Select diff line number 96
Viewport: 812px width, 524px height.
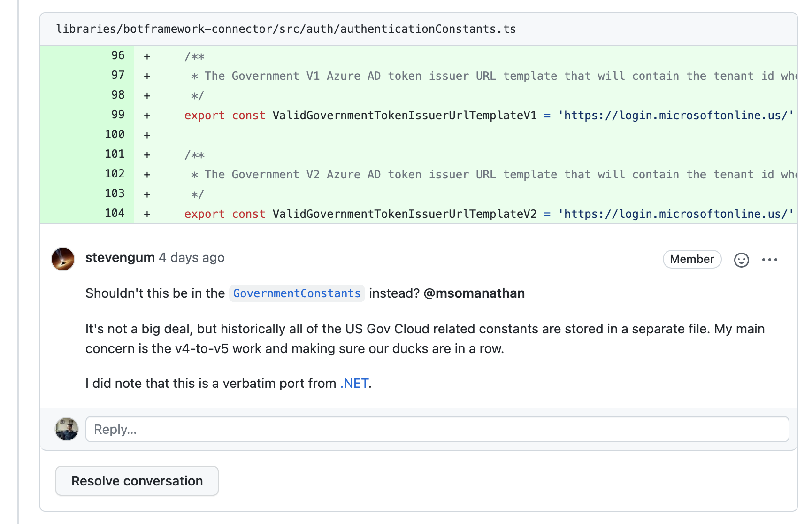coord(118,56)
